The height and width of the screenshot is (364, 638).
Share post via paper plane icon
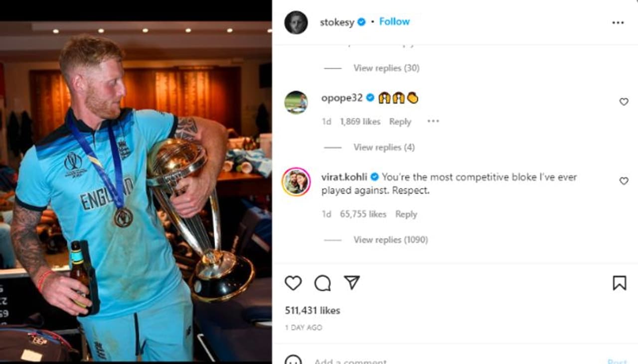tap(352, 282)
